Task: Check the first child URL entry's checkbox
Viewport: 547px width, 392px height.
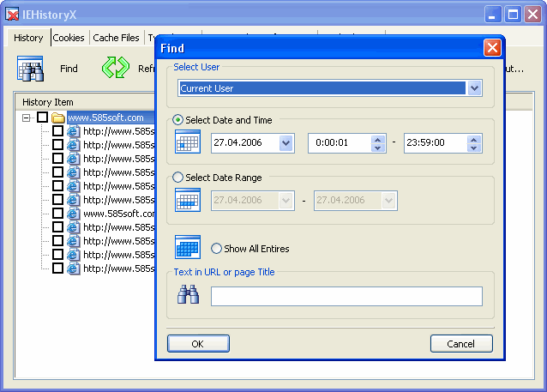Action: (58, 131)
